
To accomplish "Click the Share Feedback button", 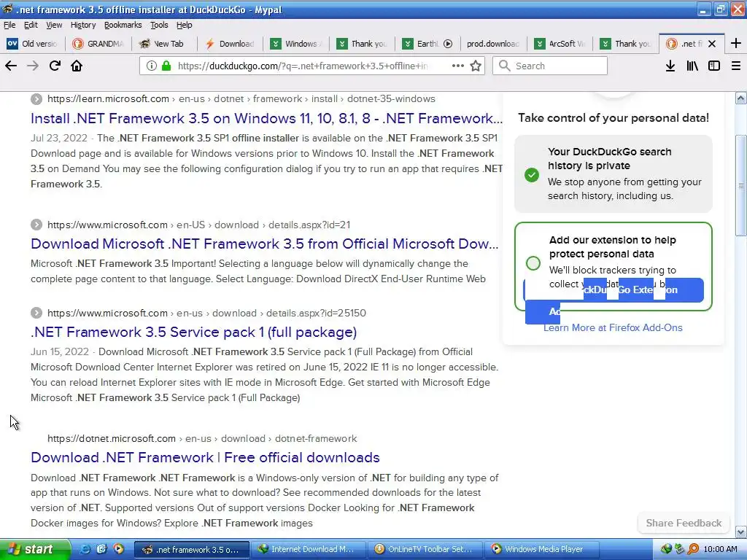I will [x=684, y=523].
